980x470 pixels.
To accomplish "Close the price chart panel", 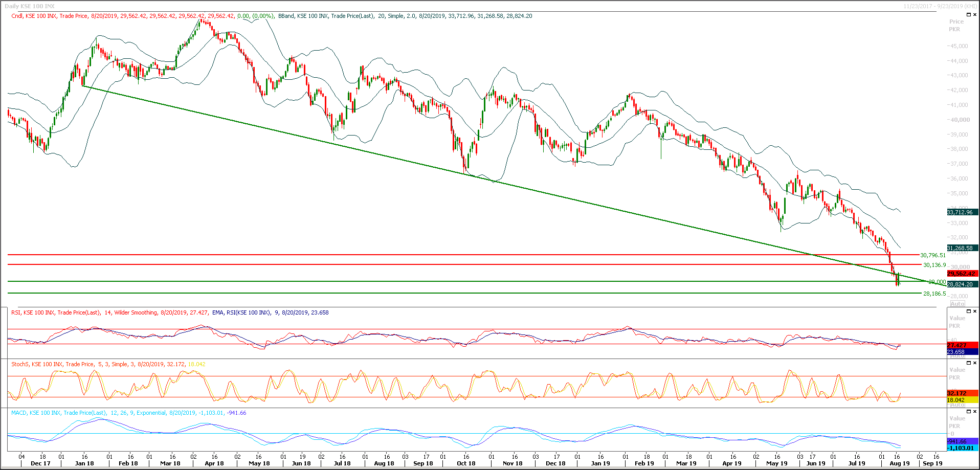I will (x=975, y=14).
